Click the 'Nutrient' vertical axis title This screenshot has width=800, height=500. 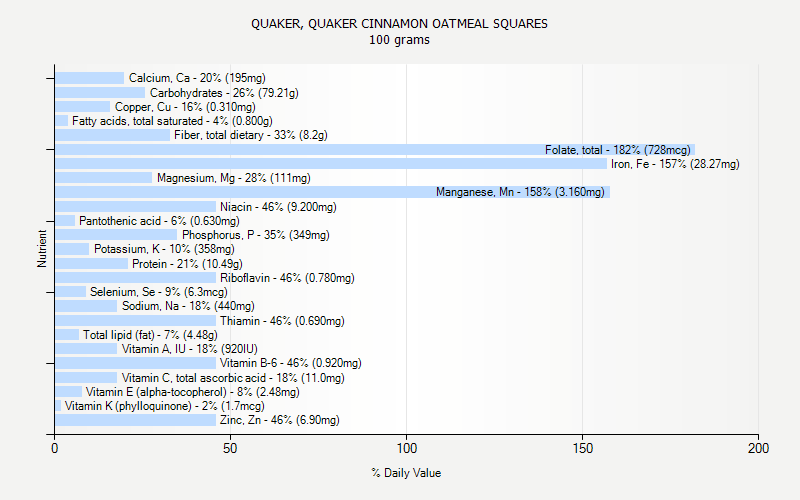click(42, 249)
